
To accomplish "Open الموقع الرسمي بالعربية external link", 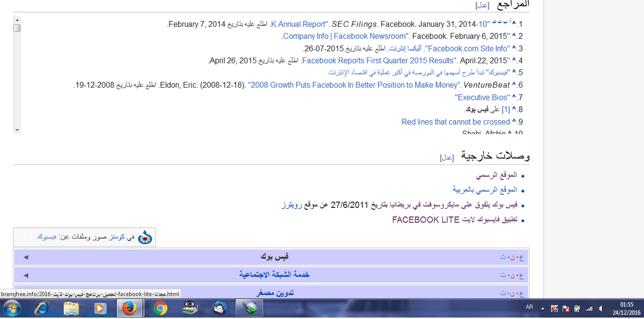I will click(x=485, y=190).
